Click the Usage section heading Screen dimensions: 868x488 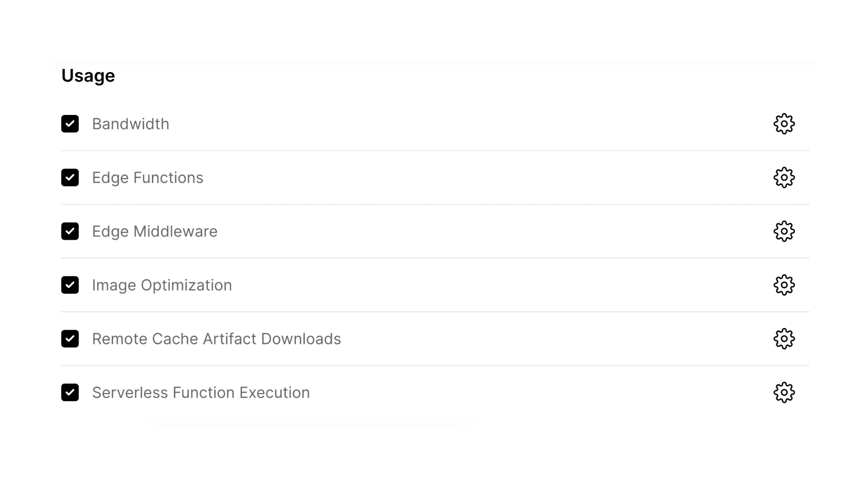tap(88, 75)
